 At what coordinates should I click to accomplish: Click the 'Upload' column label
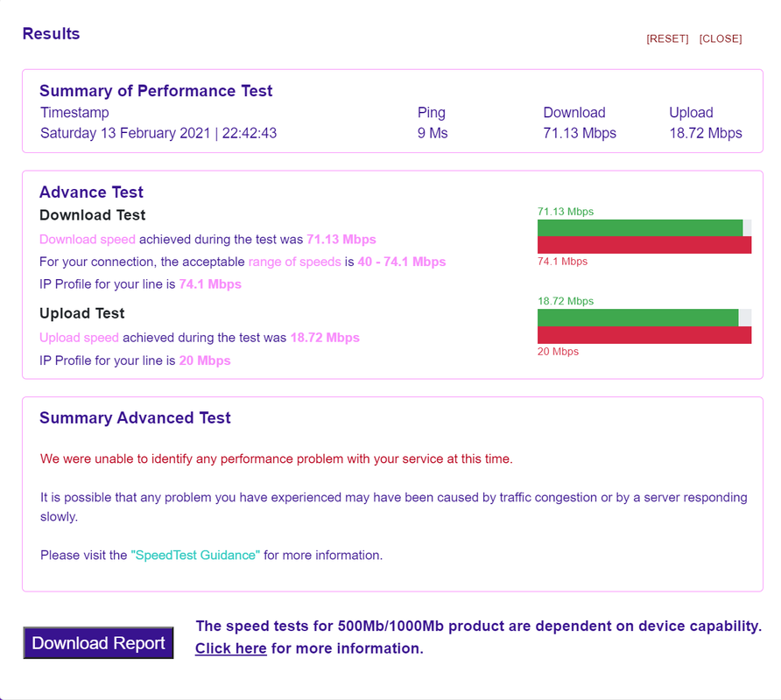[x=691, y=113]
